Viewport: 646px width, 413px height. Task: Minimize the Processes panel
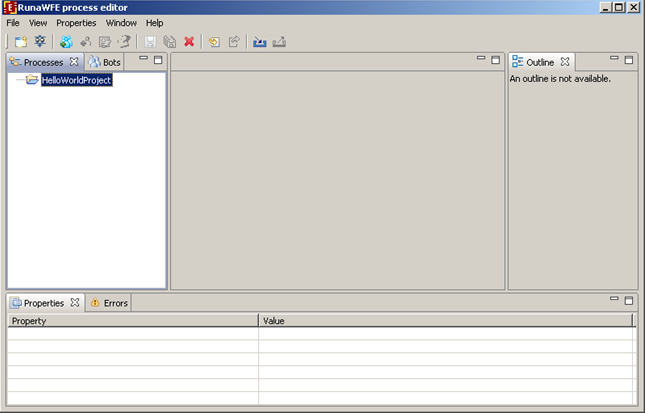point(144,60)
